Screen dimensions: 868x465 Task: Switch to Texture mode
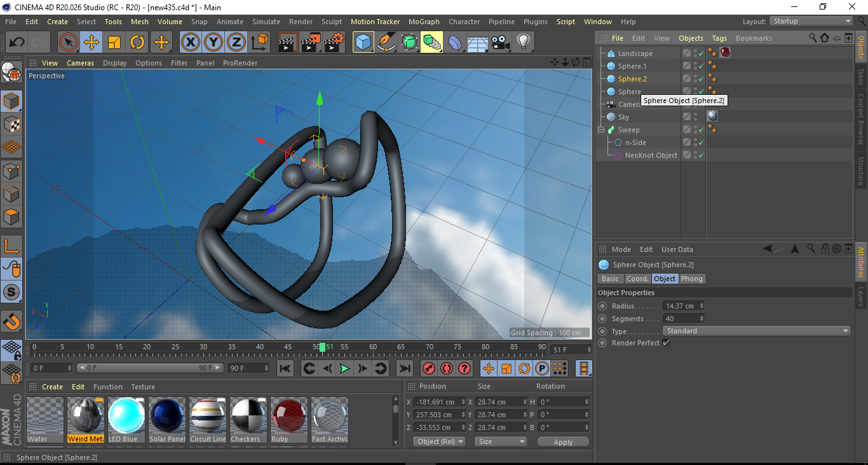pos(11,124)
